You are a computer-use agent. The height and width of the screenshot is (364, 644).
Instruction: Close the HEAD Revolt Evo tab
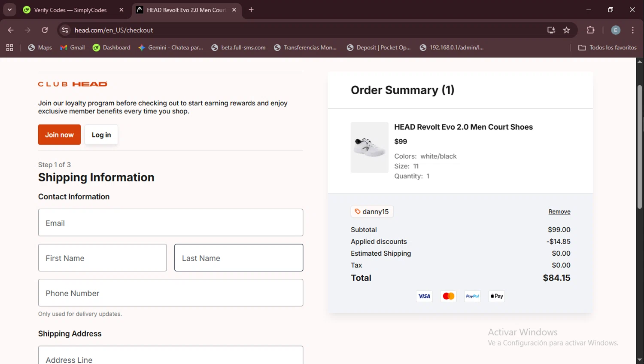(x=234, y=10)
